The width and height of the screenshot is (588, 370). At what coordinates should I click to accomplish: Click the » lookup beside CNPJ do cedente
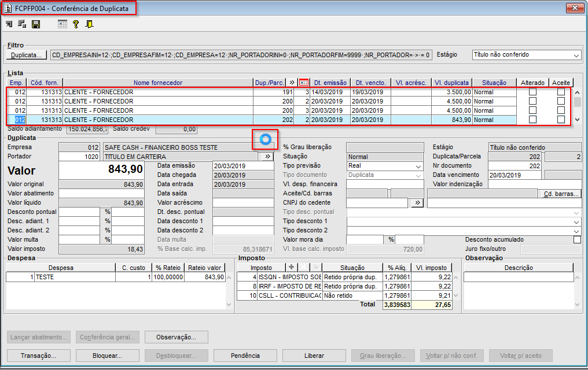(x=417, y=202)
